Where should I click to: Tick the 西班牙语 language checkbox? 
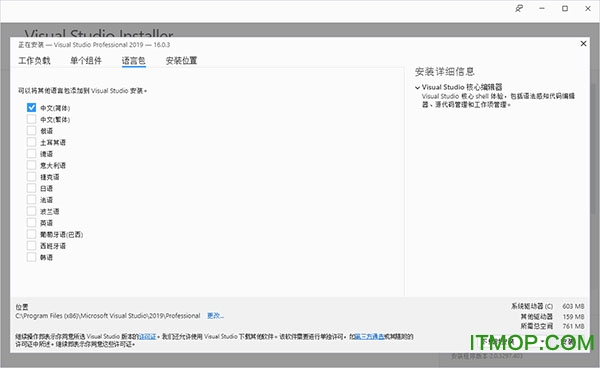(x=31, y=245)
